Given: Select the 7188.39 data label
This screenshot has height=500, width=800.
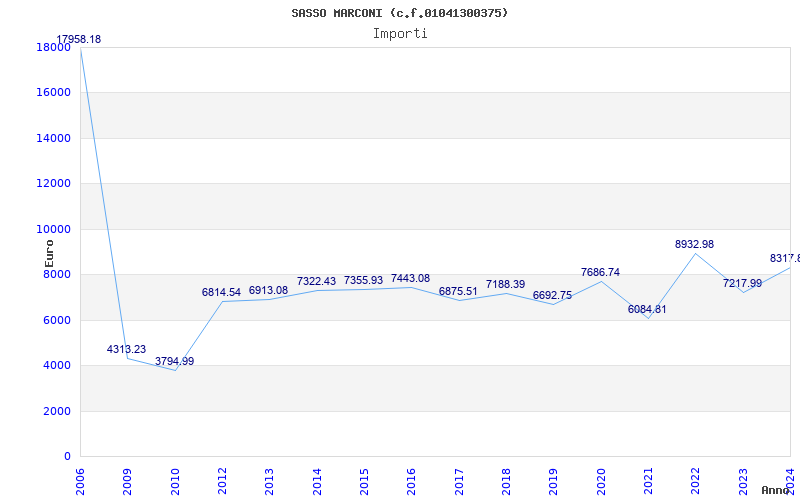Looking at the screenshot, I should point(505,284).
